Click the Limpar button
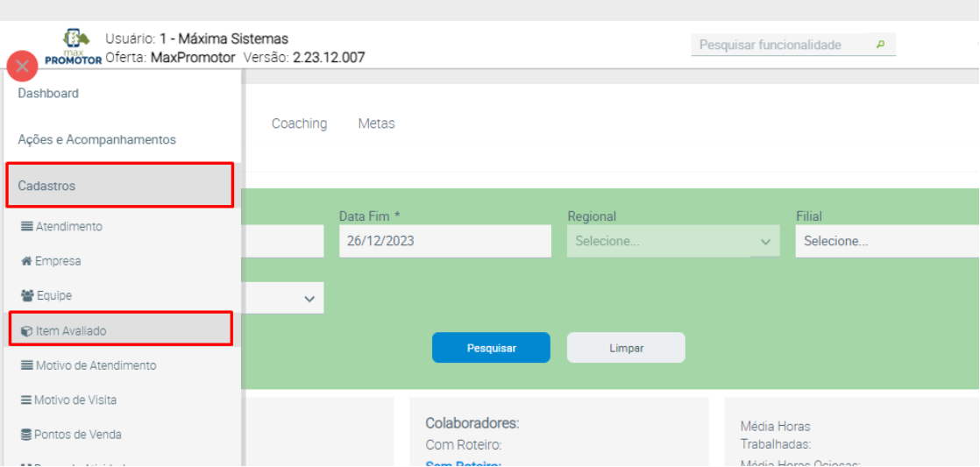 pyautogui.click(x=626, y=348)
